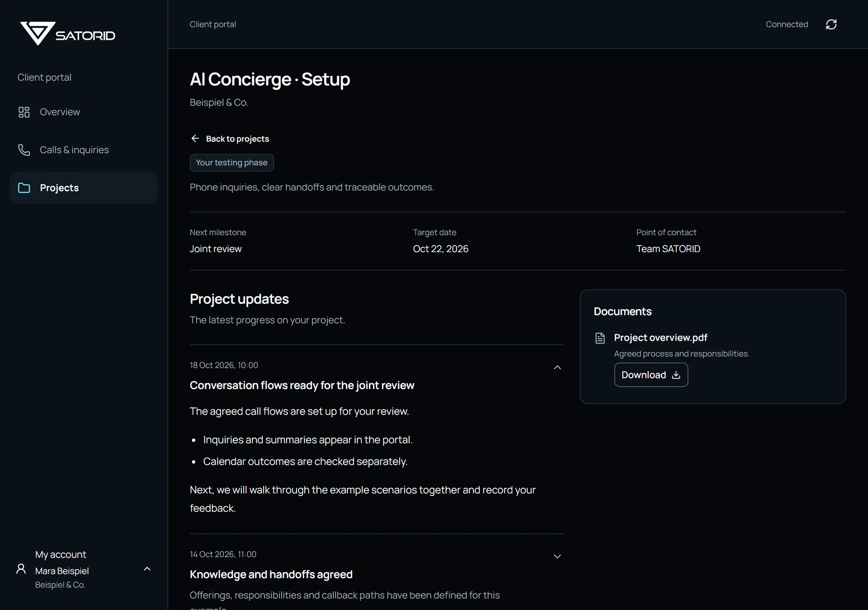The width and height of the screenshot is (868, 610).
Task: Open Calls & inquiries in the sidebar
Action: pos(84,150)
